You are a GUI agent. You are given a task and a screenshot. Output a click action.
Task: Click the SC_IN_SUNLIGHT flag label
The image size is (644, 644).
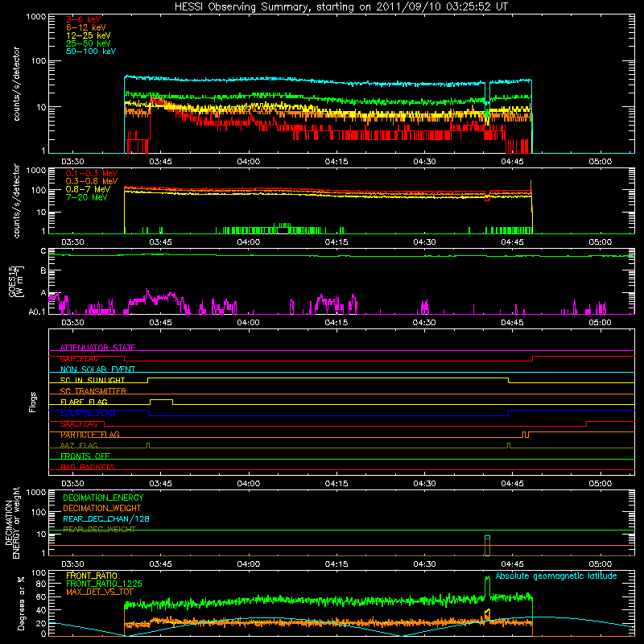[93, 380]
